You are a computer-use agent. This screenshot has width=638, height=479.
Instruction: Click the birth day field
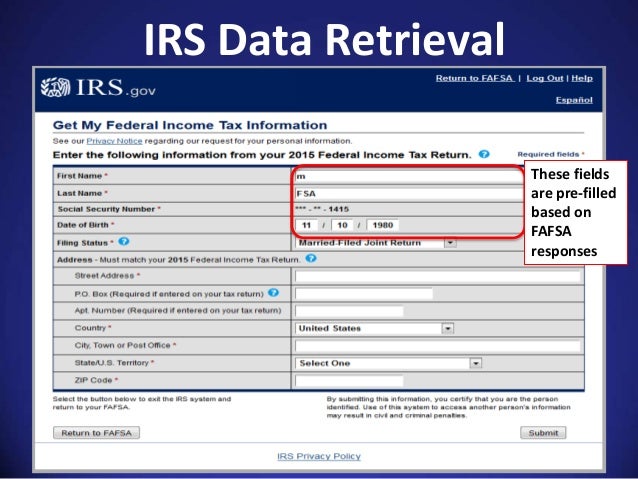342,225
